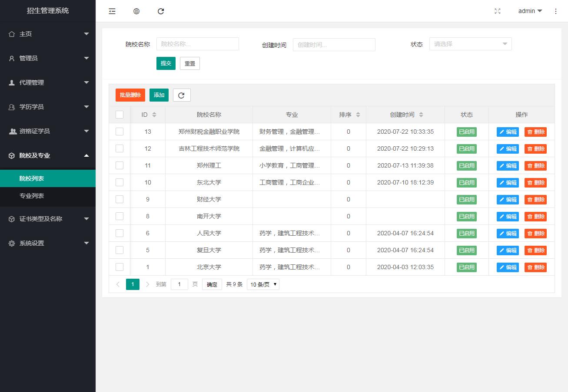This screenshot has height=392, width=568.
Task: Sort table by ID column arrows
Action: pos(154,115)
